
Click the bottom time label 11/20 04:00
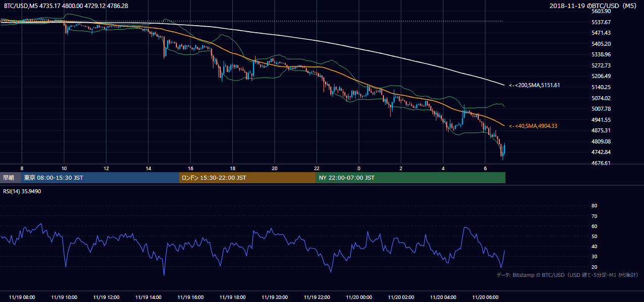tap(443, 297)
